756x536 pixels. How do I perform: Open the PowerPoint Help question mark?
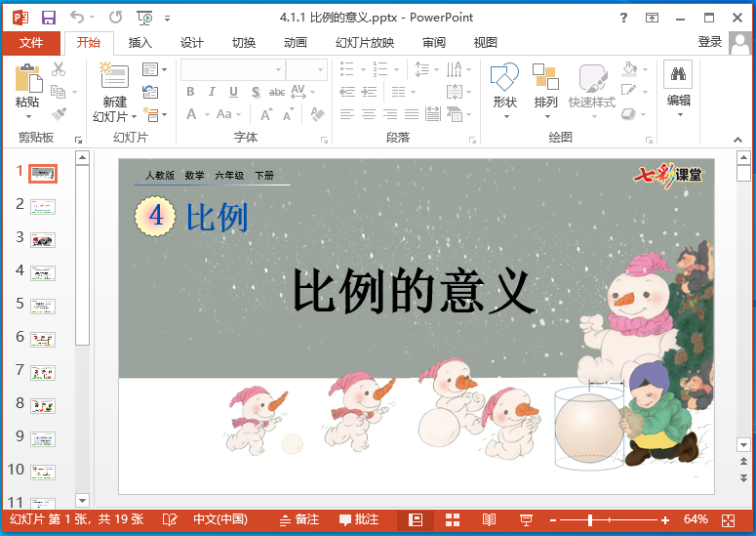pos(623,18)
